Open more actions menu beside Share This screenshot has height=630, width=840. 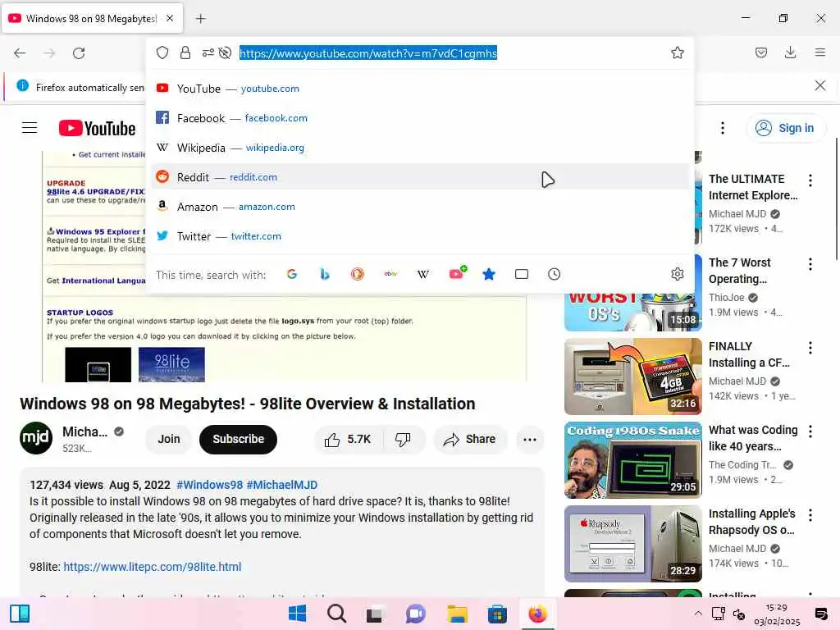tap(530, 440)
